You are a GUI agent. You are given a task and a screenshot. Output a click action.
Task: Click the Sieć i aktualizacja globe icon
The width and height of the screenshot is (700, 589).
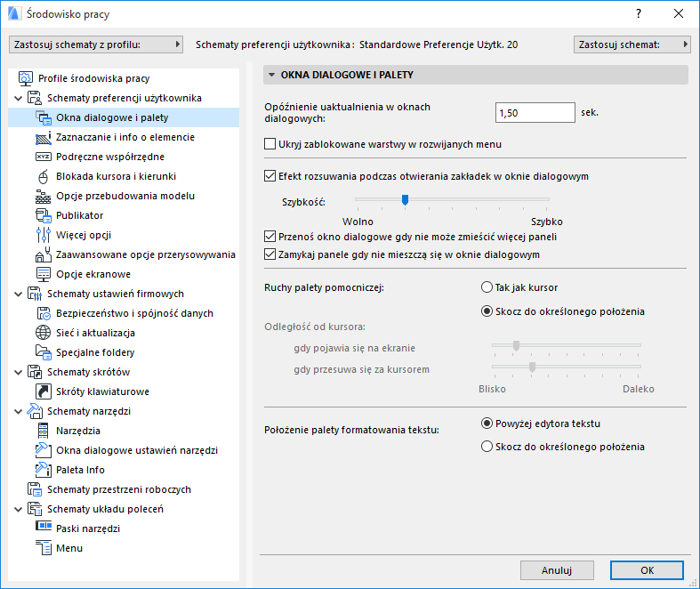[x=44, y=333]
